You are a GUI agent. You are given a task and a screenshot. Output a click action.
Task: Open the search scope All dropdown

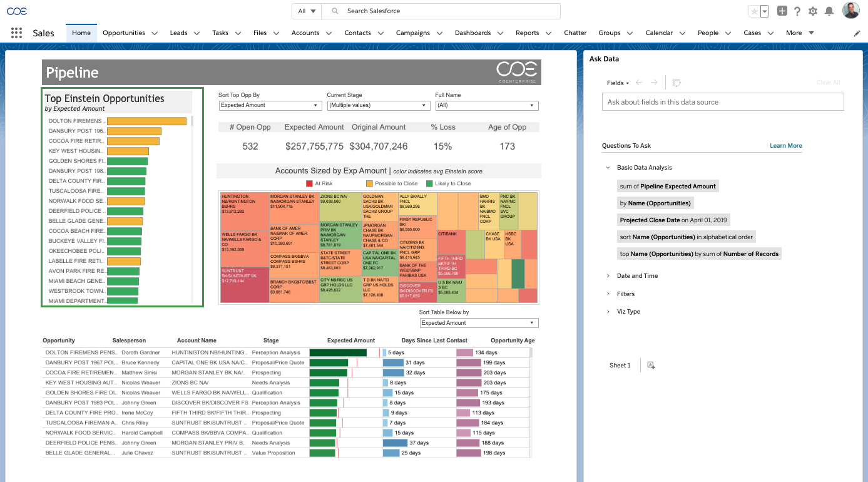[307, 11]
